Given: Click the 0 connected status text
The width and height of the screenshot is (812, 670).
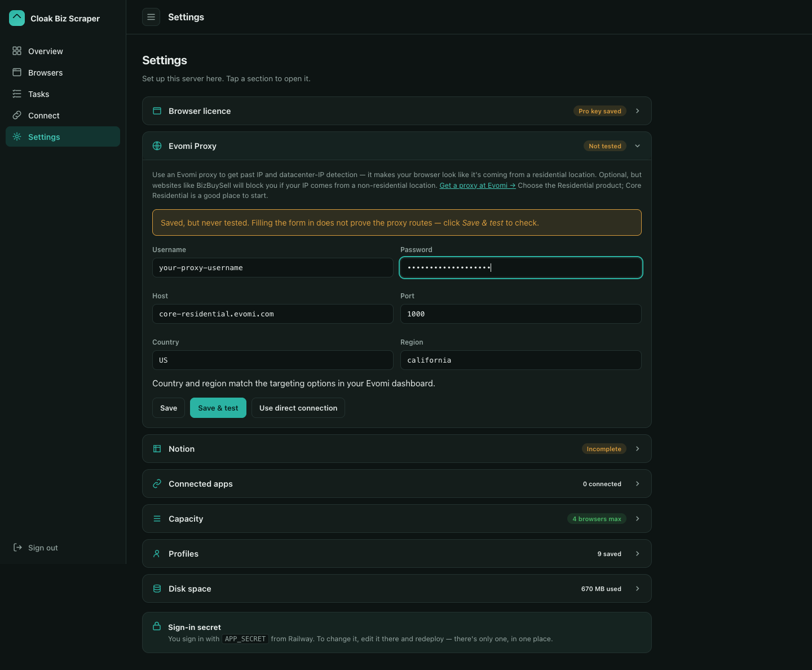Looking at the screenshot, I should [602, 483].
